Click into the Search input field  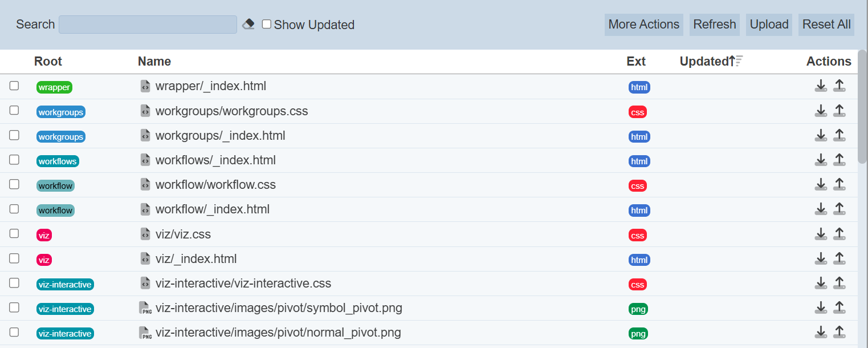pos(148,25)
